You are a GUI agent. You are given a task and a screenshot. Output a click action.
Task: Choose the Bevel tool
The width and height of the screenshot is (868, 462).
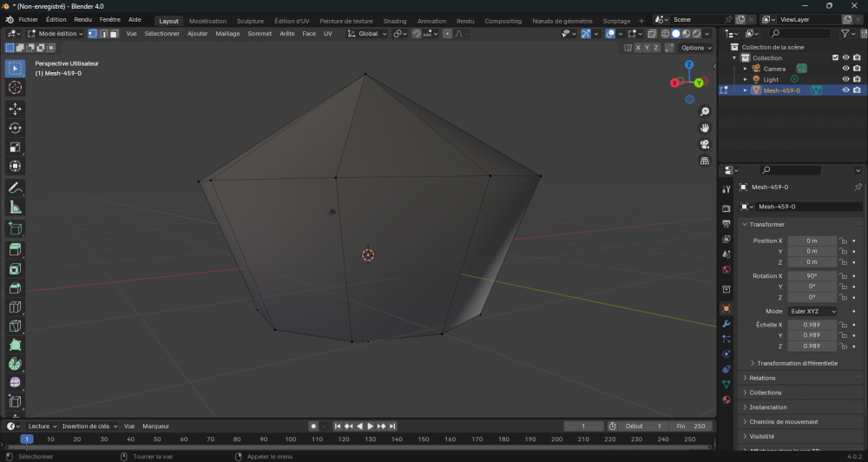point(15,288)
